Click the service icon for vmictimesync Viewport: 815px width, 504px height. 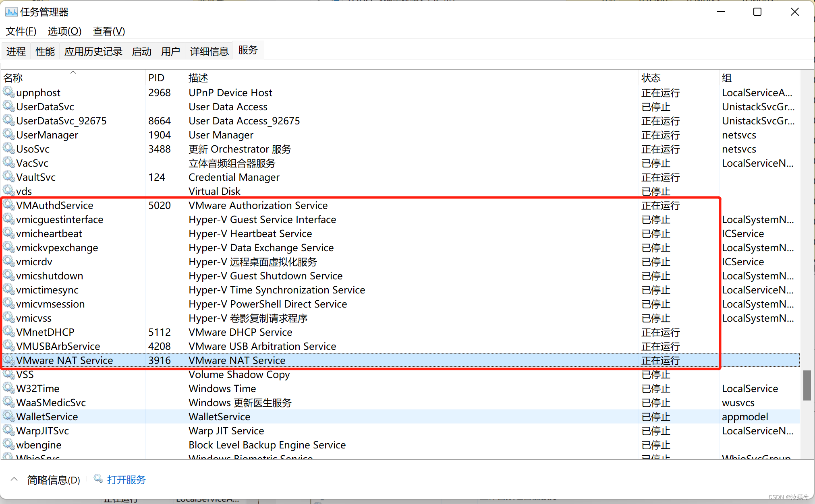point(9,289)
